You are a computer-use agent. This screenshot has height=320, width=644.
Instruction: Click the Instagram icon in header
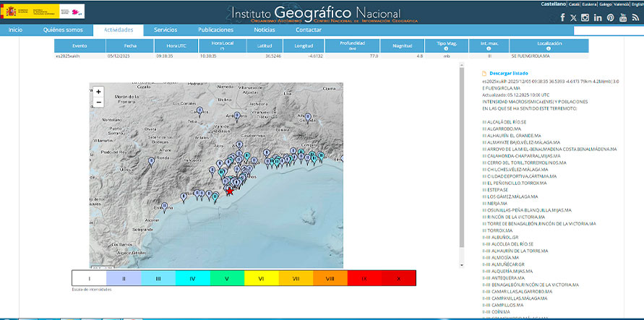coord(585,17)
